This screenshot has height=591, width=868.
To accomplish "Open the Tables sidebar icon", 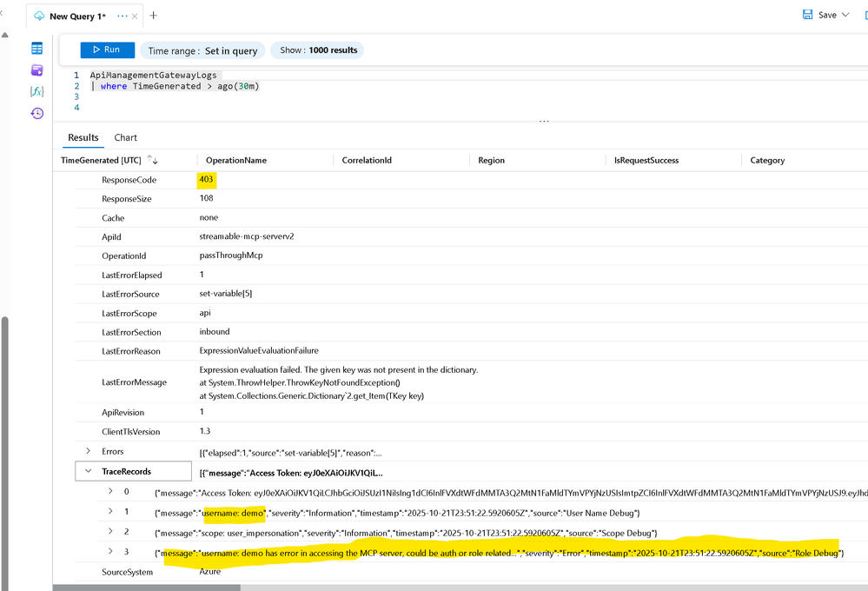I will point(37,49).
